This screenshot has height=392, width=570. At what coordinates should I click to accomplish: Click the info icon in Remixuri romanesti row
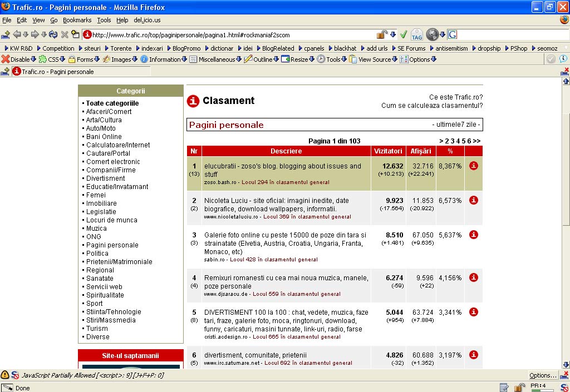point(473,277)
